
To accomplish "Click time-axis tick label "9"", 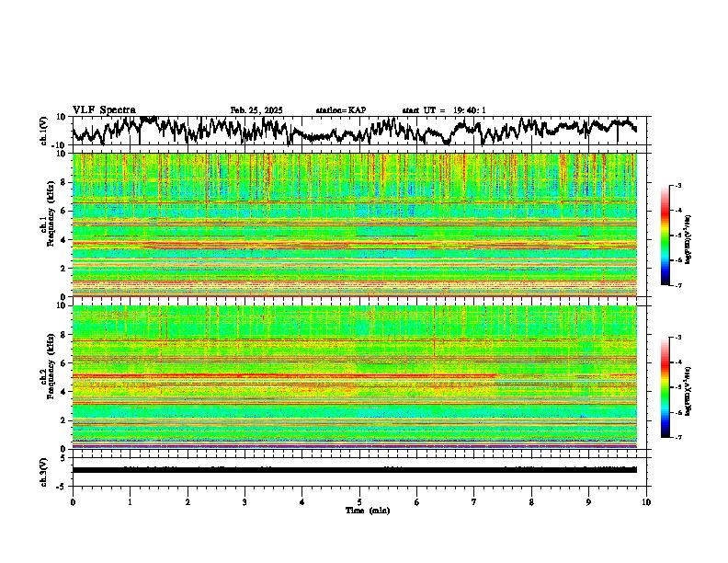I will [x=588, y=502].
